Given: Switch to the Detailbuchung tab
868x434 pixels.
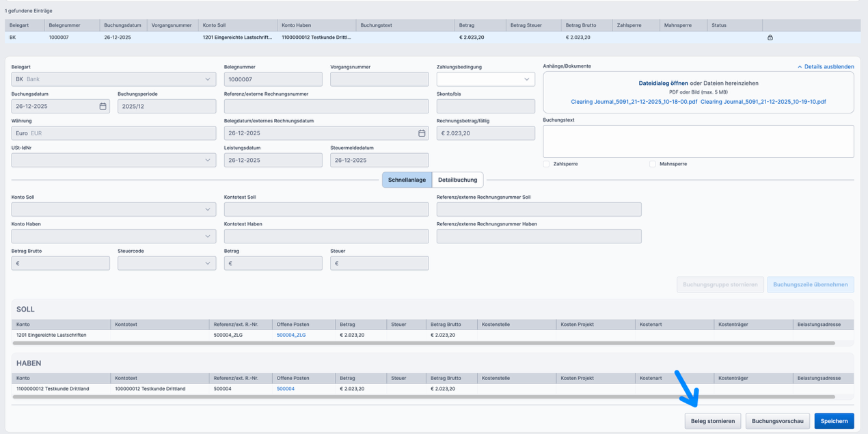Looking at the screenshot, I should click(x=457, y=180).
